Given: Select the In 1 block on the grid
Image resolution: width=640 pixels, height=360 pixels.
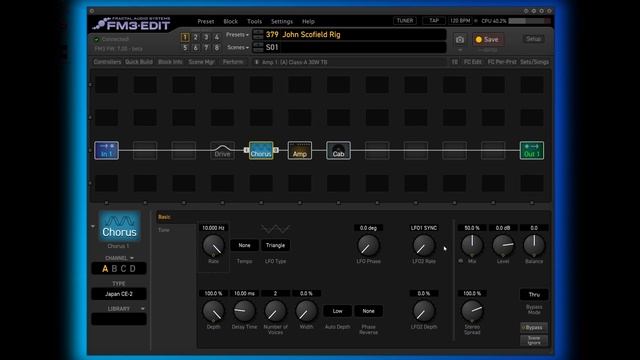Looking at the screenshot, I should [x=107, y=150].
